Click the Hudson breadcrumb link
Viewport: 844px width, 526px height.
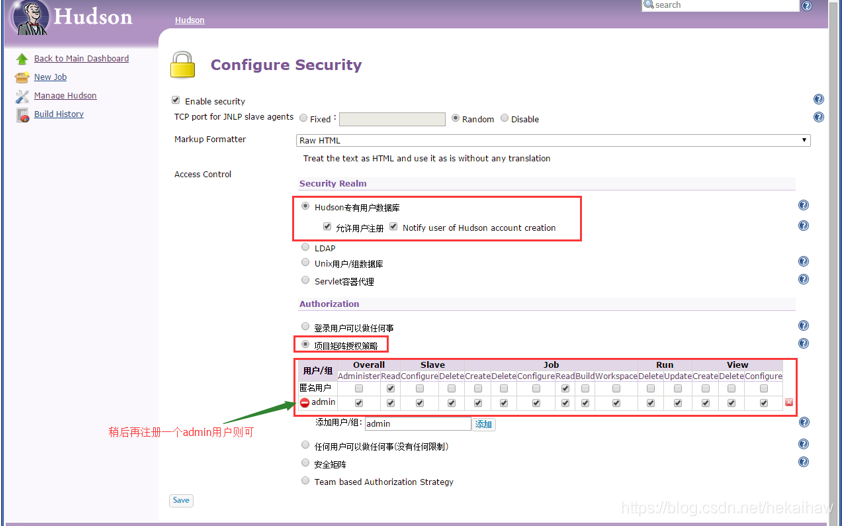(x=189, y=20)
